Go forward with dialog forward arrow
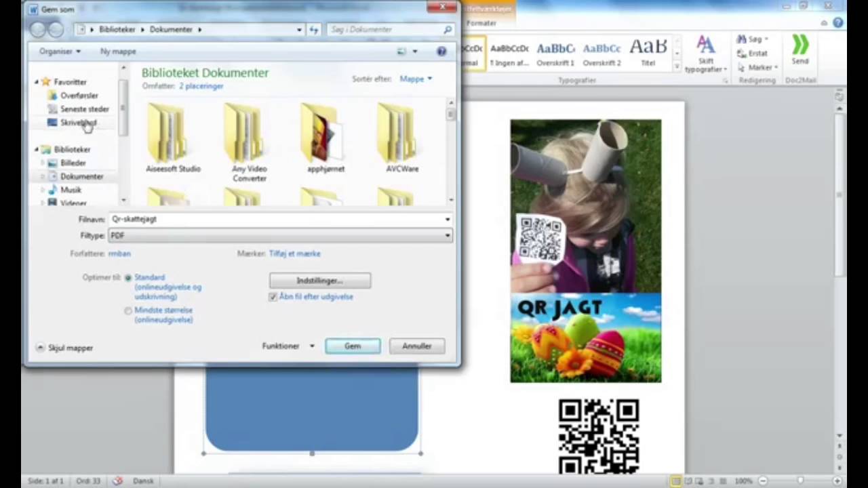 55,29
